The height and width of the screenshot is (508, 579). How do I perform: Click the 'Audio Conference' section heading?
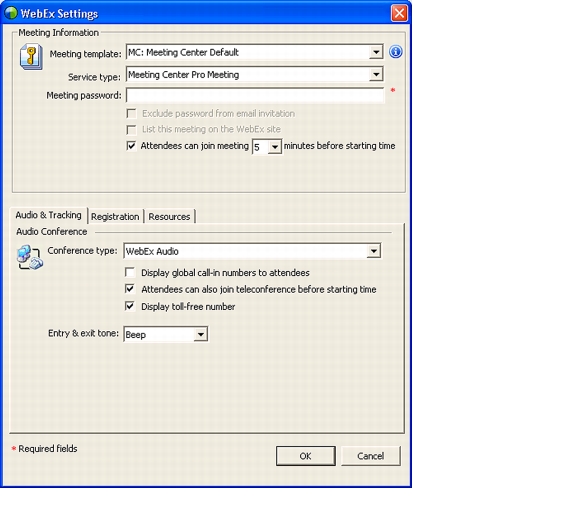click(x=52, y=231)
